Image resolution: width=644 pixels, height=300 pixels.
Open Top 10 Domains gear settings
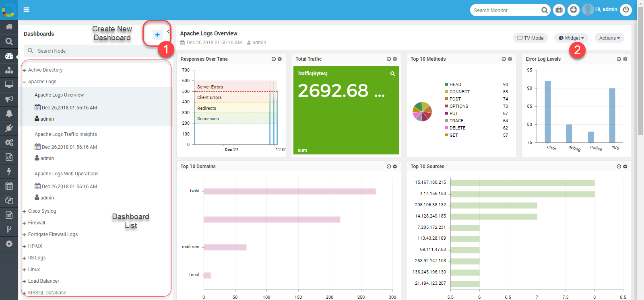[395, 166]
